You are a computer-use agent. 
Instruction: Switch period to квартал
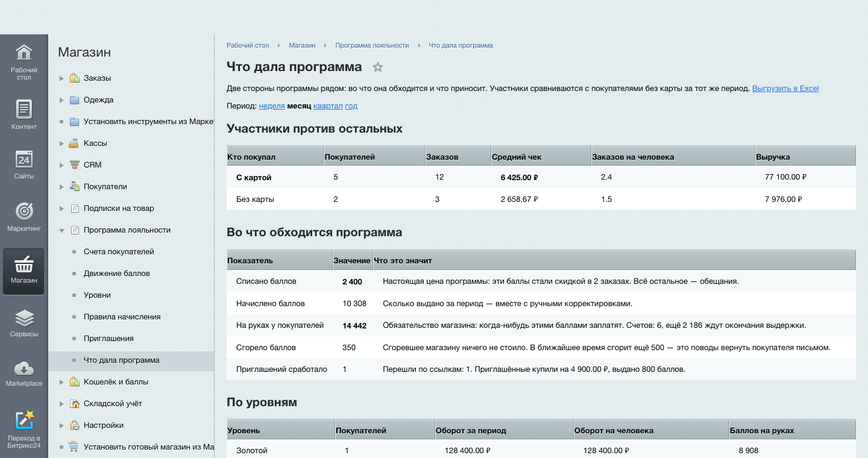coord(328,105)
